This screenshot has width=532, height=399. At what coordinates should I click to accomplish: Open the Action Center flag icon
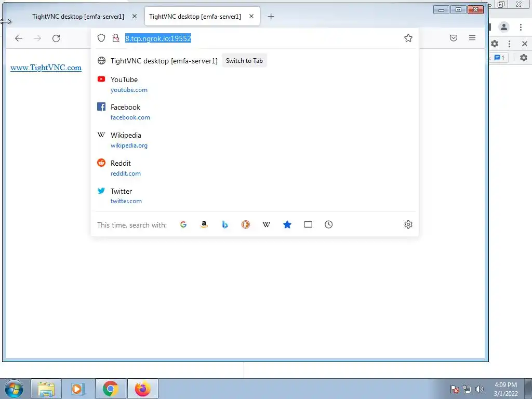455,389
